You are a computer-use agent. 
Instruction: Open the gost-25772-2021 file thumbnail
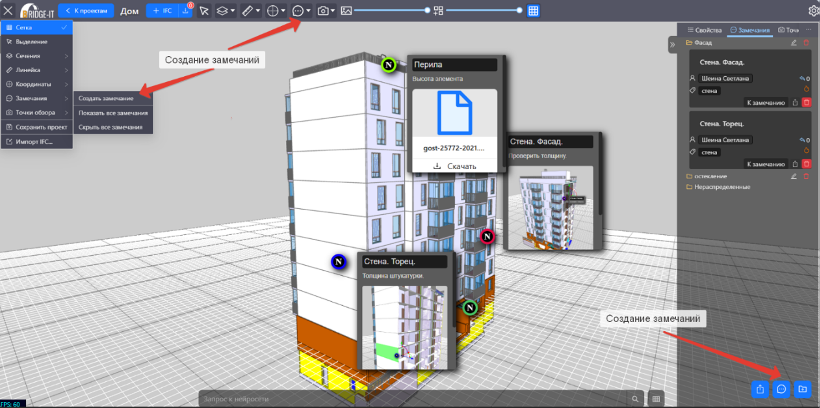454,114
